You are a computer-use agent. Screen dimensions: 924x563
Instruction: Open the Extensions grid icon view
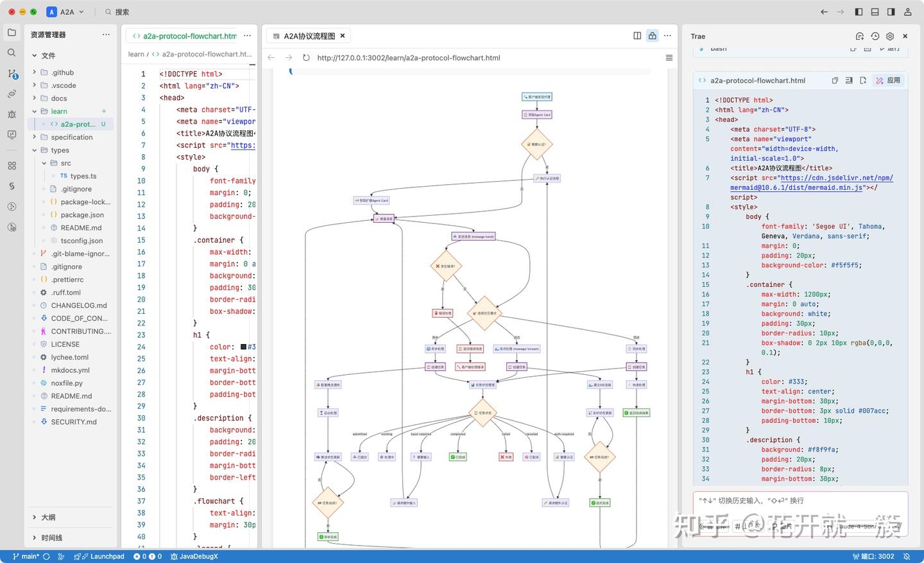12,166
